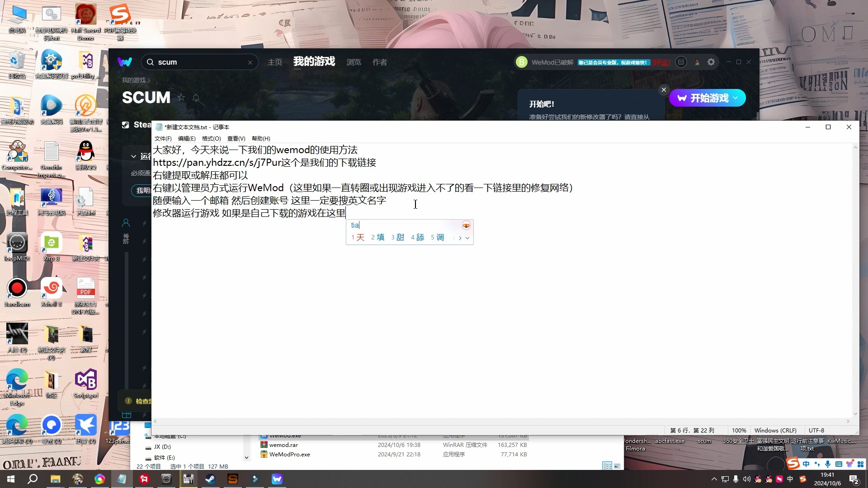Image resolution: width=868 pixels, height=488 pixels.
Task: Click the Notepad horizontal scrollbar
Action: [x=501, y=421]
